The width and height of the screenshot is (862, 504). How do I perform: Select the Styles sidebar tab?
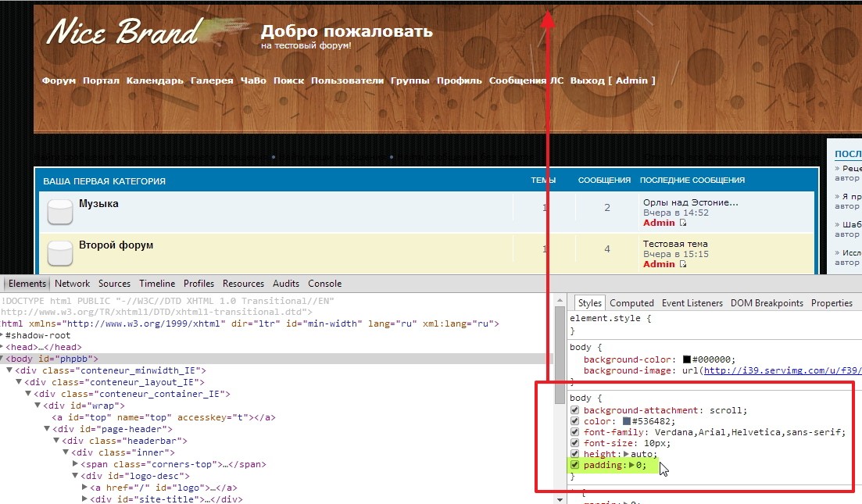point(589,303)
